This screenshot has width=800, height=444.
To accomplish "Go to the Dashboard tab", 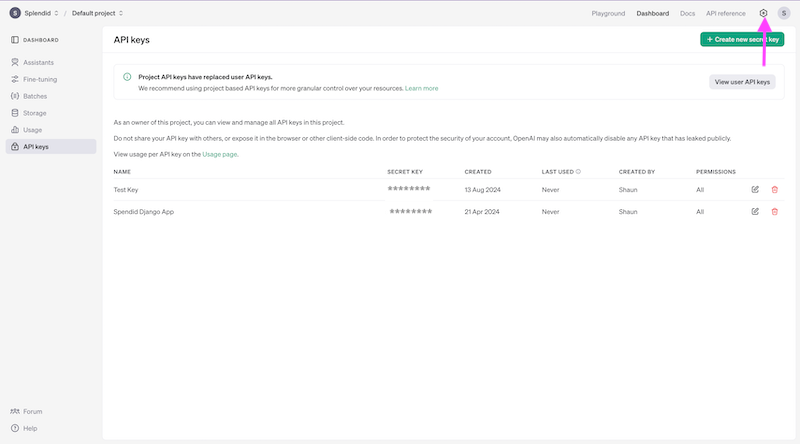I will (x=653, y=13).
